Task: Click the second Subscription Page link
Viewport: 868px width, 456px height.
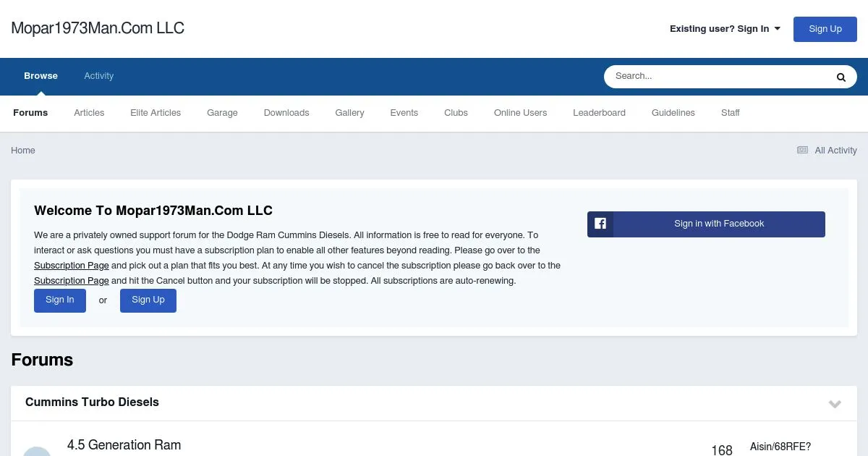Action: tap(72, 281)
